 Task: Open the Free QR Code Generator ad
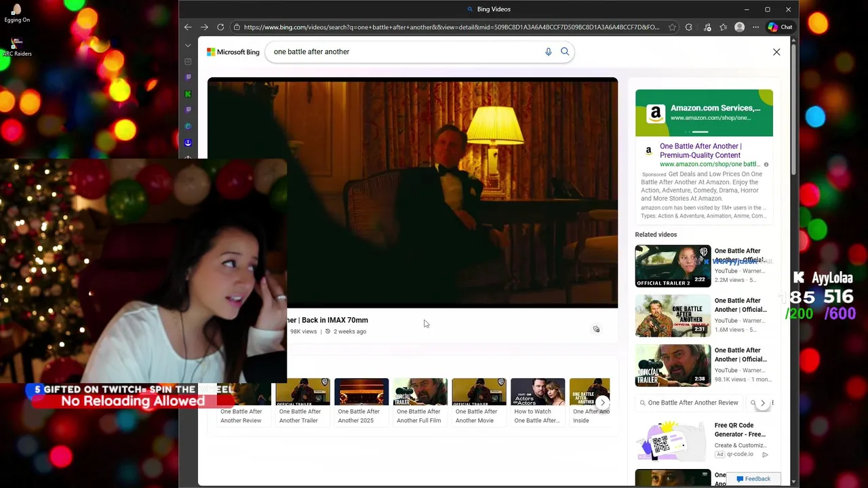tap(740, 430)
